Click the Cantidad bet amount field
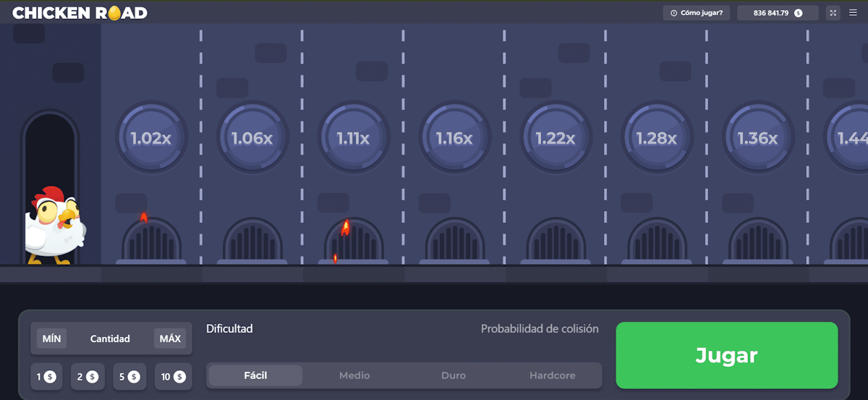 pos(110,339)
